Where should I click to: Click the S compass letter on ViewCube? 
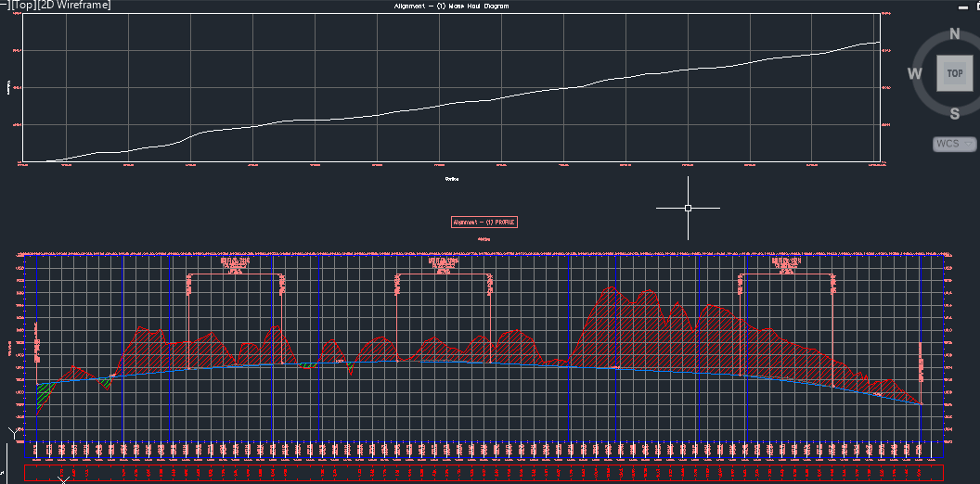point(954,113)
